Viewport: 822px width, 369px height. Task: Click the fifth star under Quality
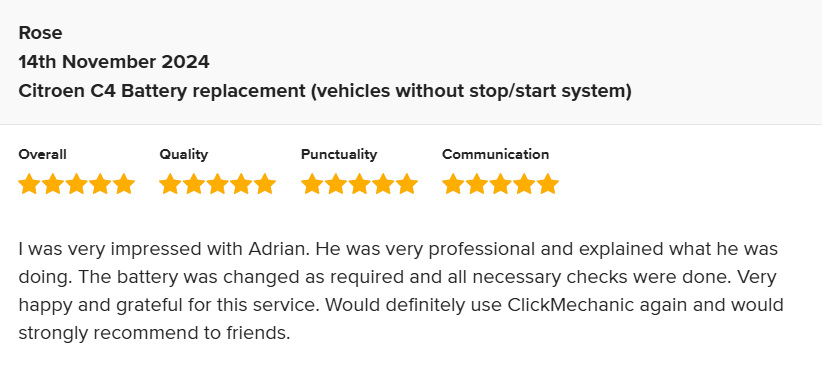point(265,184)
